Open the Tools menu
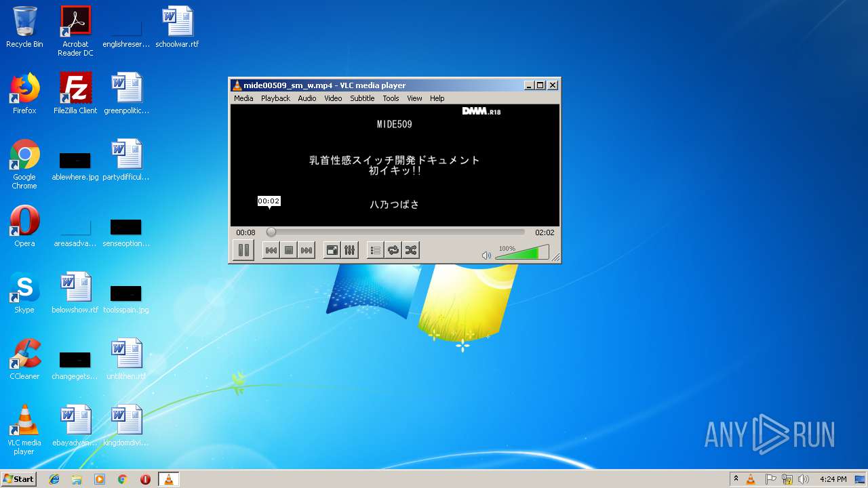Image resolution: width=868 pixels, height=488 pixels. pyautogui.click(x=391, y=98)
